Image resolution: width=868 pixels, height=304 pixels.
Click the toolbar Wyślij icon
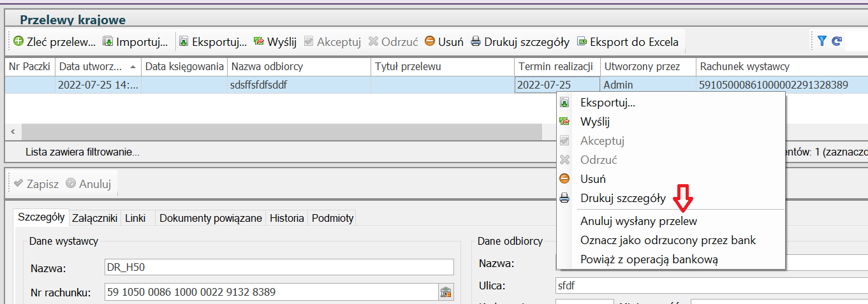click(x=259, y=41)
